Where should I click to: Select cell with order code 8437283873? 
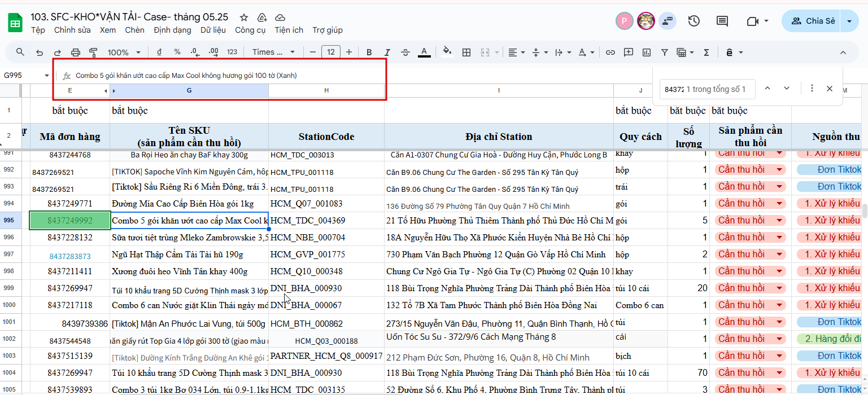point(70,256)
